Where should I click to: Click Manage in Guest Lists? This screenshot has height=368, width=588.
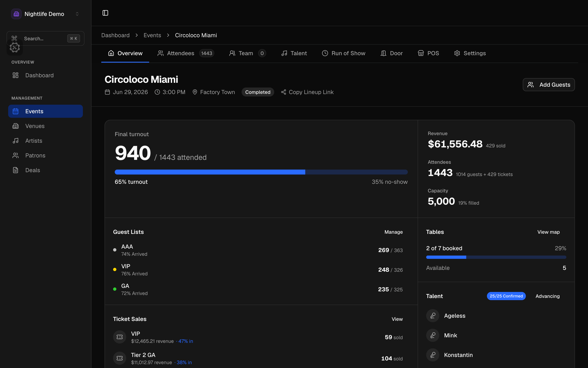pos(394,232)
